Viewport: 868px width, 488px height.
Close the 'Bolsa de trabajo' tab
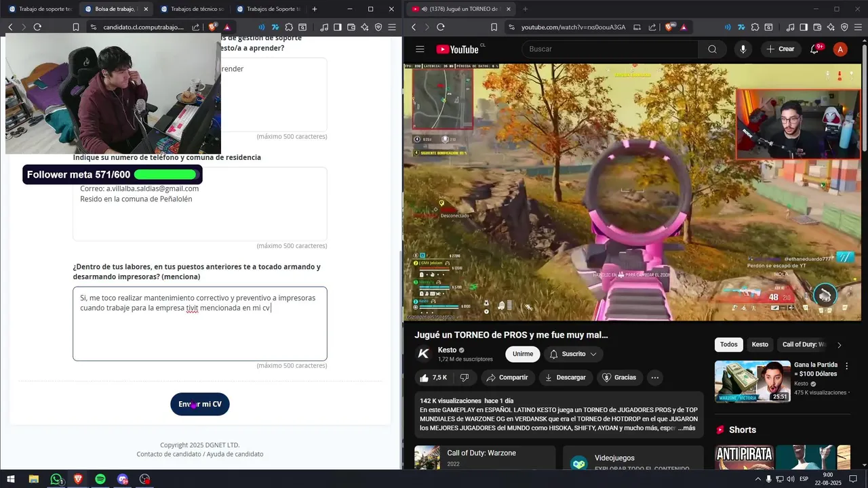click(x=146, y=9)
